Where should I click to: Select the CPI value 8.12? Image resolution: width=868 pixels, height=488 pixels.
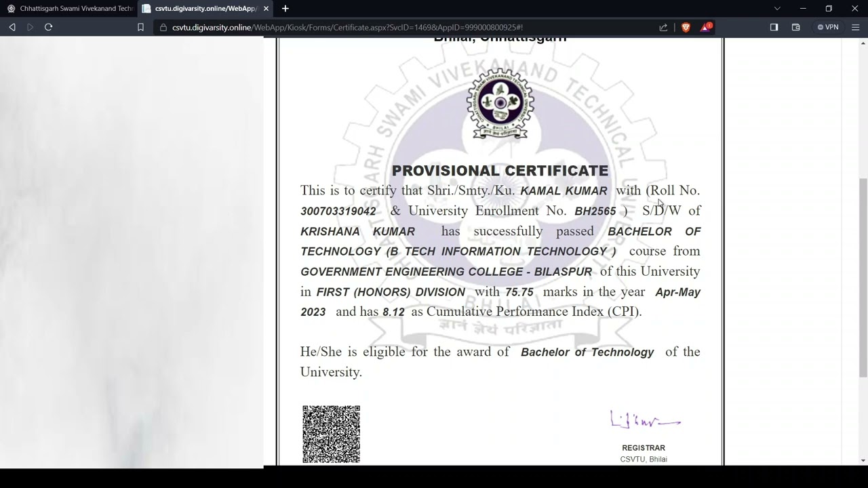(x=393, y=312)
